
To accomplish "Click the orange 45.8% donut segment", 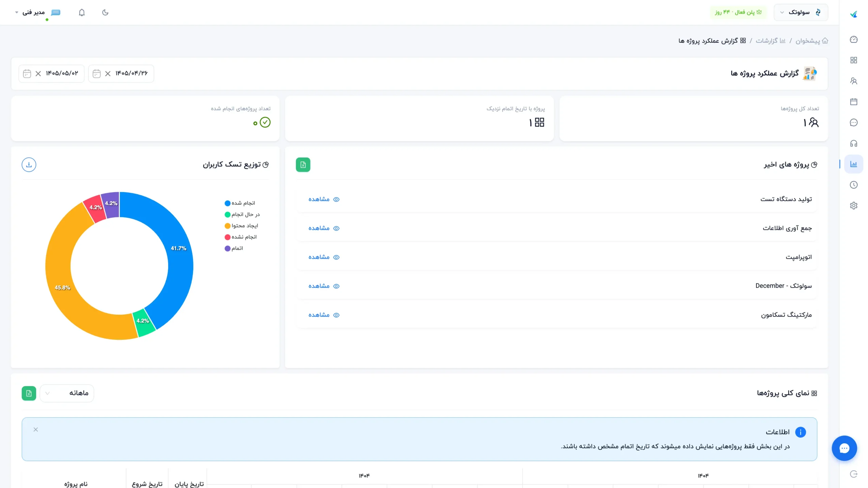I will click(x=63, y=288).
